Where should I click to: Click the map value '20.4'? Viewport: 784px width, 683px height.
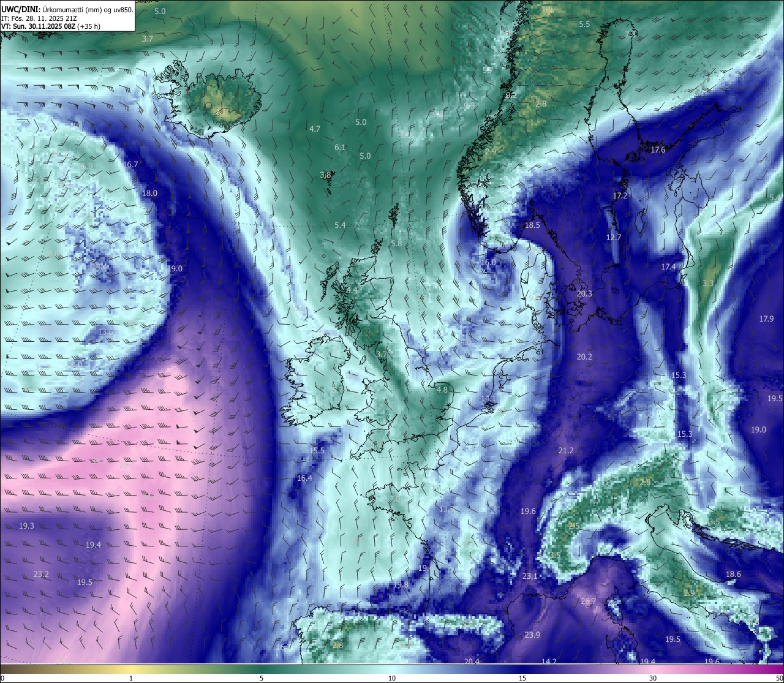pos(472,661)
